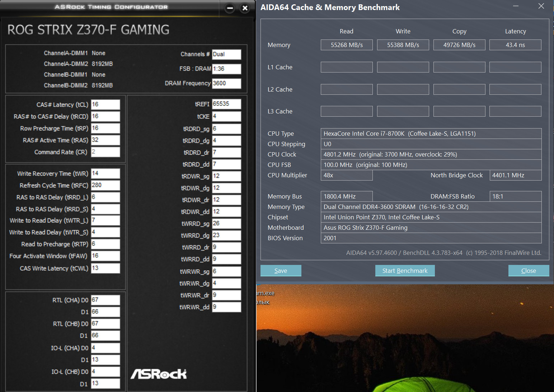554x392 pixels.
Task: Click the CPU Clock value 4801.2 MHz
Action: (x=431, y=154)
